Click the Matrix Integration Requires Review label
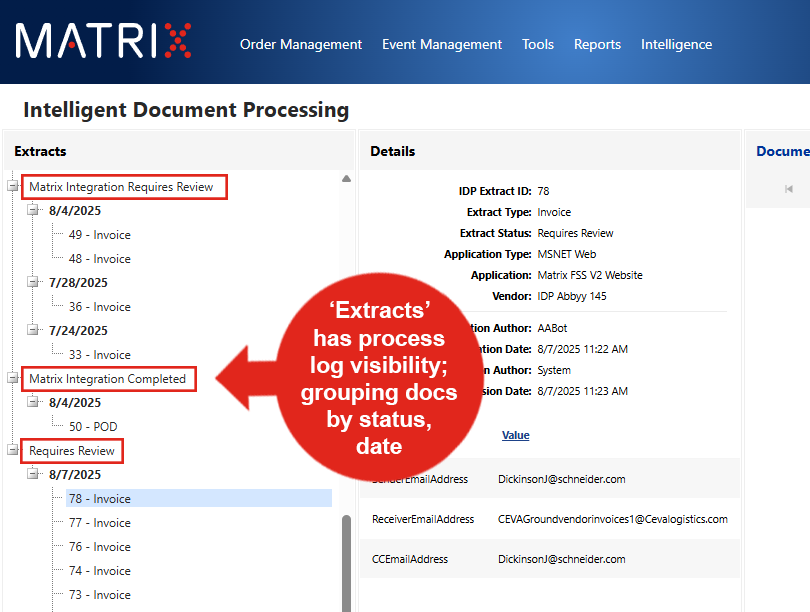The height and width of the screenshot is (612, 810). [x=121, y=187]
